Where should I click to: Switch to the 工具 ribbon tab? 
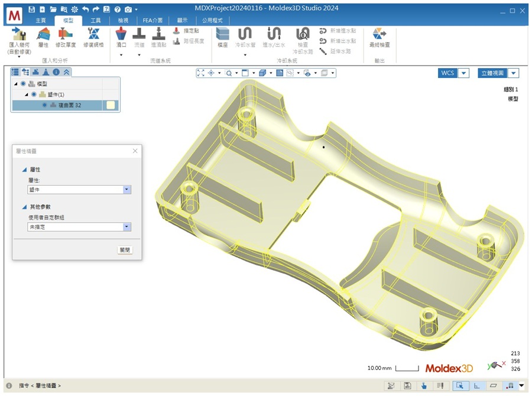pos(96,20)
